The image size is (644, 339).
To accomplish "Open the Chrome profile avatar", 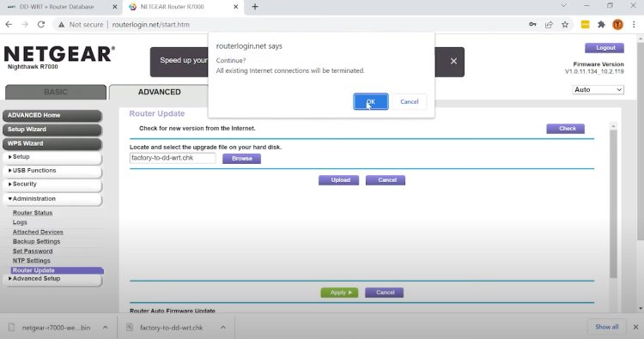I will [x=617, y=25].
